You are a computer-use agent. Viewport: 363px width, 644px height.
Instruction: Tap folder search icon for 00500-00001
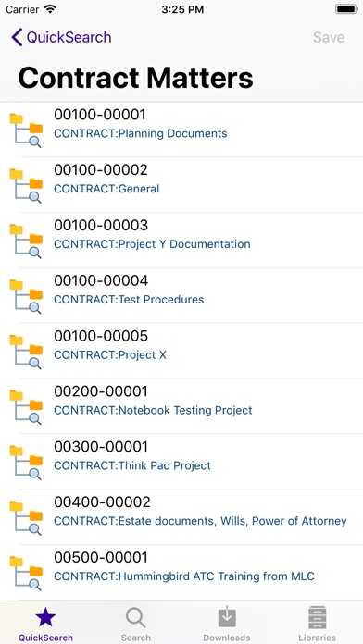pos(26,574)
